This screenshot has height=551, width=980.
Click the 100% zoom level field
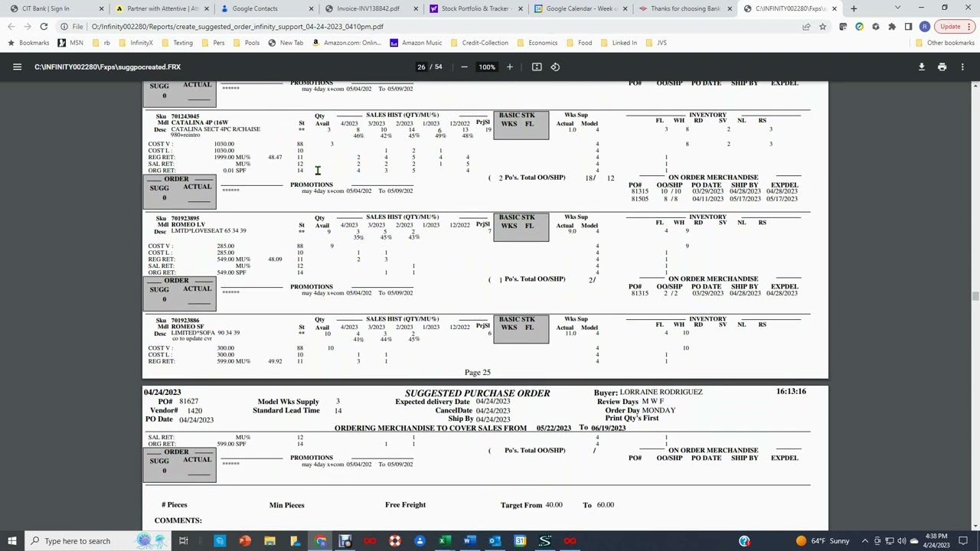tap(487, 67)
